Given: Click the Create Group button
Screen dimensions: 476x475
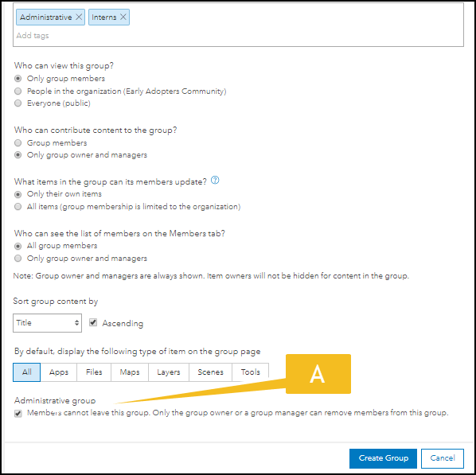Looking at the screenshot, I should pos(383,458).
